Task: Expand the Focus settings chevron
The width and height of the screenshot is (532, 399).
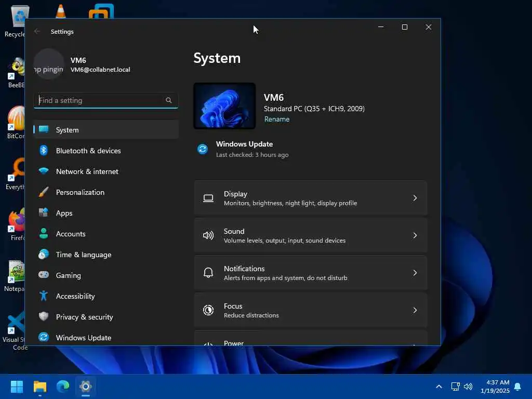Action: pos(415,310)
